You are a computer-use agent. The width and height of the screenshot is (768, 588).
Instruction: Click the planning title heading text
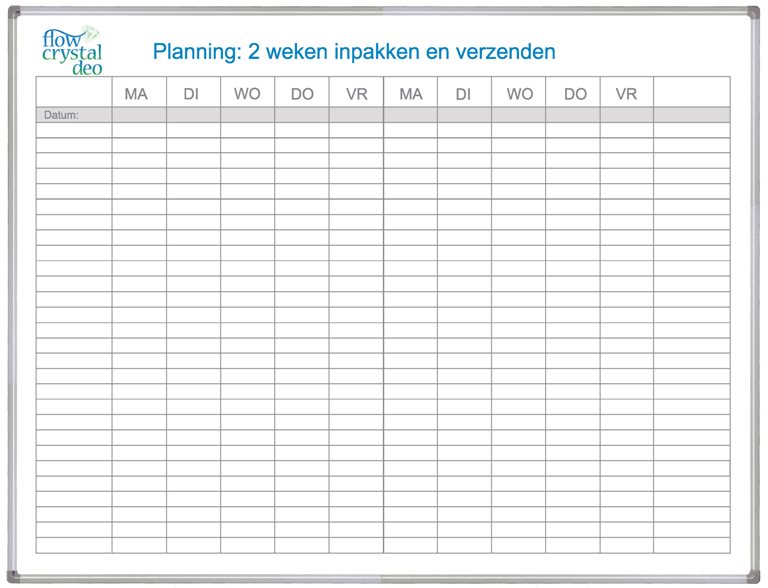(x=354, y=51)
